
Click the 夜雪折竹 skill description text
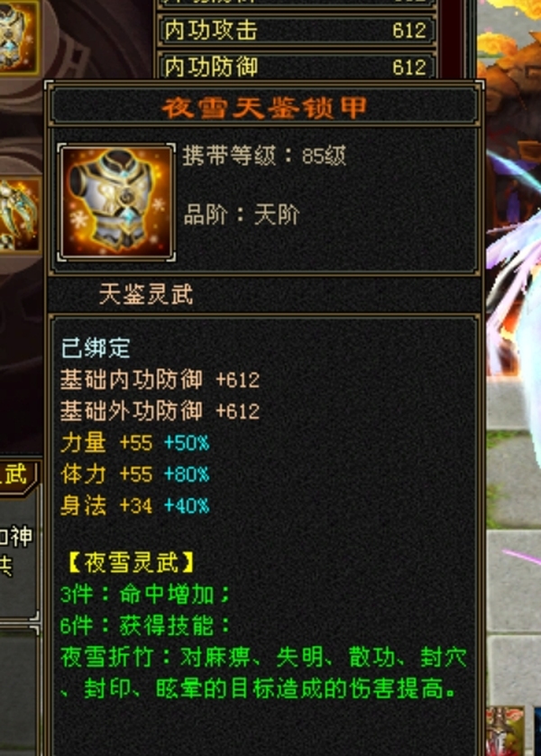pyautogui.click(x=264, y=673)
